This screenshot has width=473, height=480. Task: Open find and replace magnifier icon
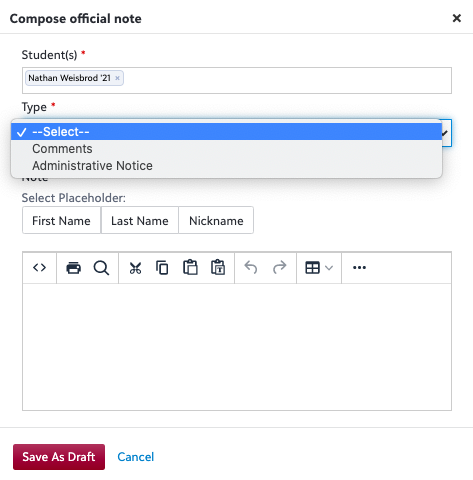(101, 268)
